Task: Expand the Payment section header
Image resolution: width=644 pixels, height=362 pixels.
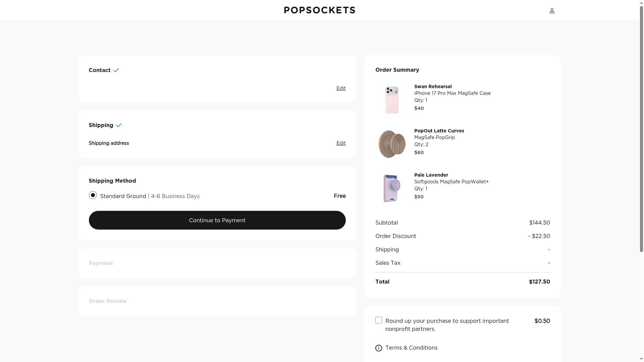Action: point(101,263)
